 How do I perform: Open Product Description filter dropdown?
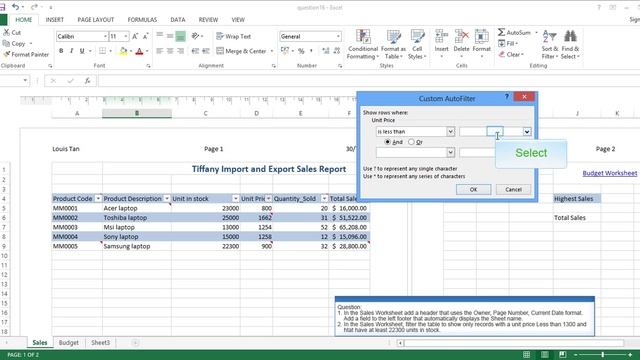167,198
